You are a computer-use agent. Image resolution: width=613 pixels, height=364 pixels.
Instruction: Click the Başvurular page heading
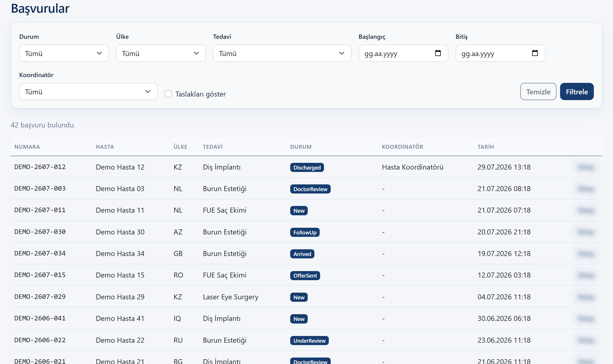click(40, 8)
